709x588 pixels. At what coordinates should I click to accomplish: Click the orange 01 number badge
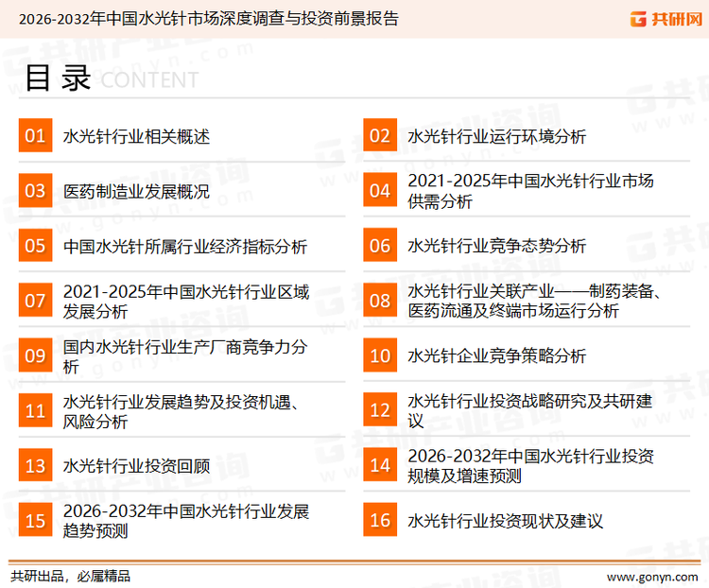(35, 136)
